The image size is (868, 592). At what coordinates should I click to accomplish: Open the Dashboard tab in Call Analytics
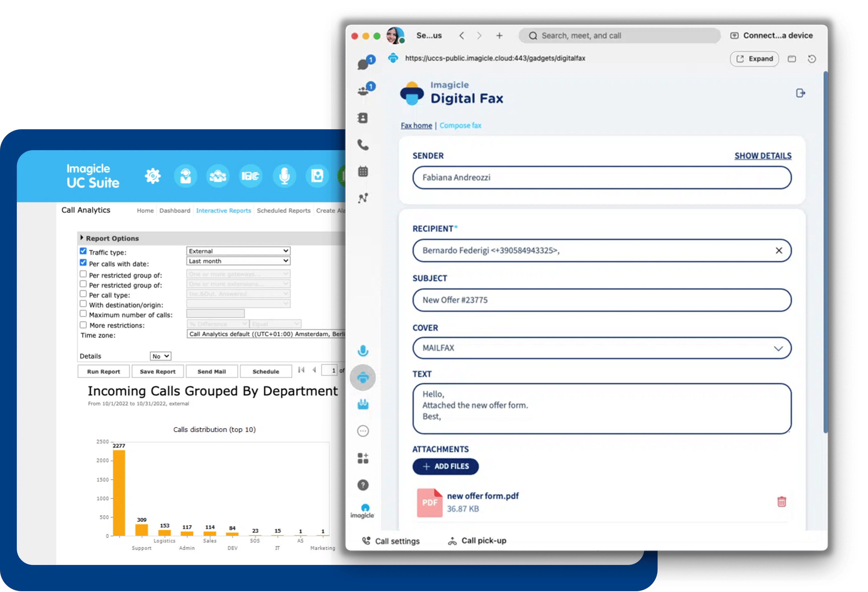pyautogui.click(x=175, y=211)
